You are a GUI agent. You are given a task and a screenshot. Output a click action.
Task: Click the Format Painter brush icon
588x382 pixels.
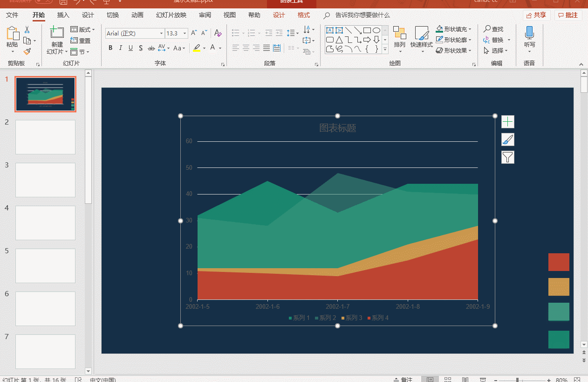coord(27,51)
